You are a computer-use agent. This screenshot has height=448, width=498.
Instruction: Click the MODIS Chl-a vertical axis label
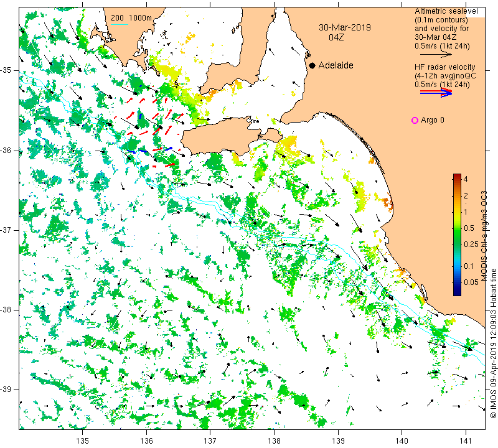(484, 236)
